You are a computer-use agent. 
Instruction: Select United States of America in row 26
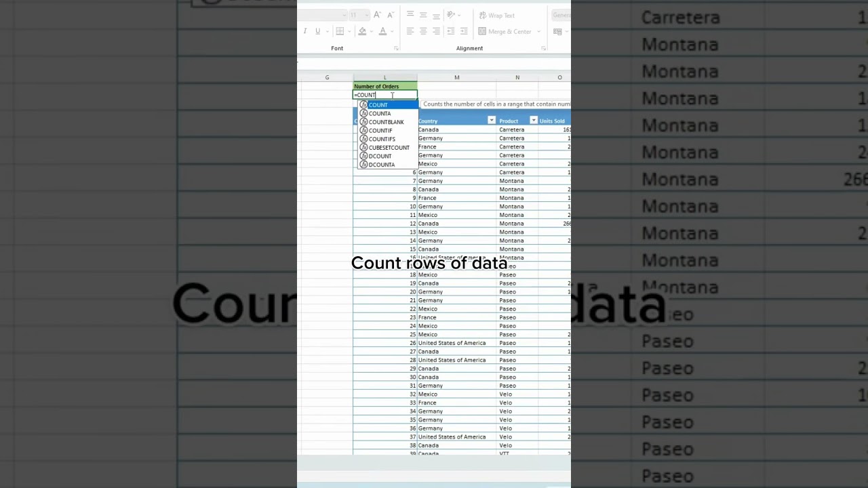tap(456, 343)
